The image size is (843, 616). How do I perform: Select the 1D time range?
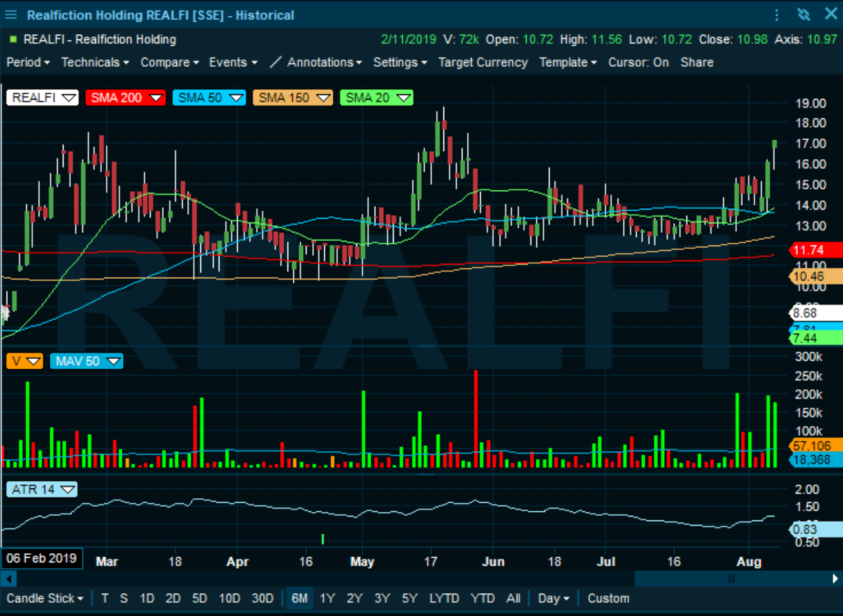point(147,598)
